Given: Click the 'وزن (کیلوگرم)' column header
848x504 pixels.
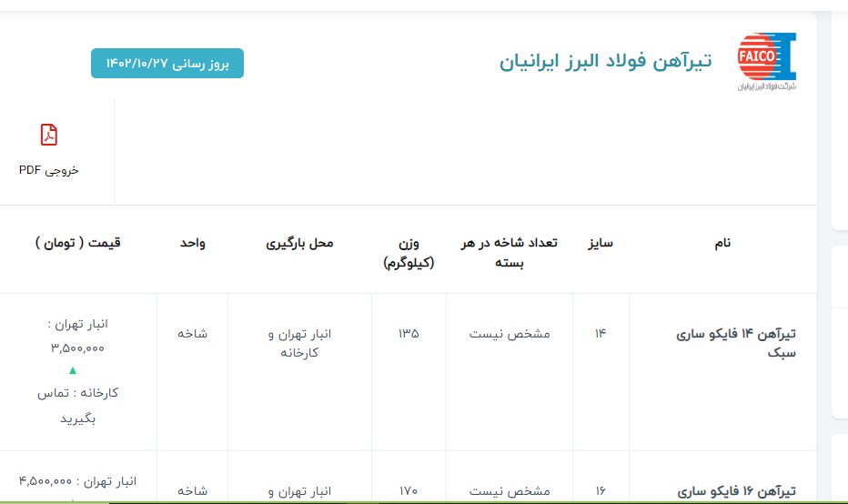Looking at the screenshot, I should (x=409, y=253).
